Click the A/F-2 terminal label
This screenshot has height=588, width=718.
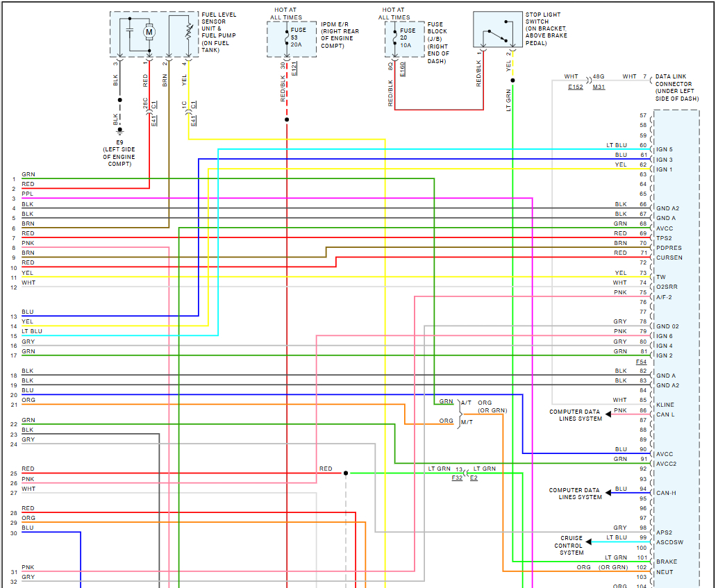click(664, 297)
